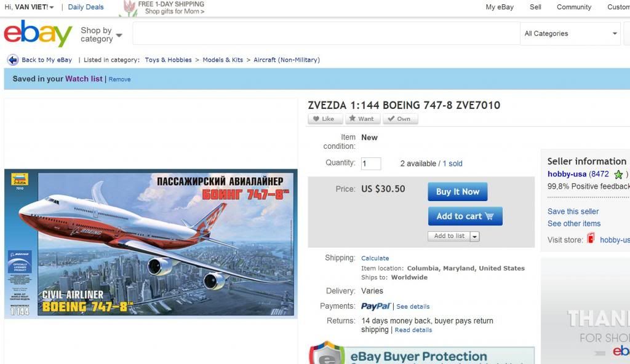Viewport: 630px width, 364px height.
Task: Expand the Shop by category menu
Action: click(102, 34)
